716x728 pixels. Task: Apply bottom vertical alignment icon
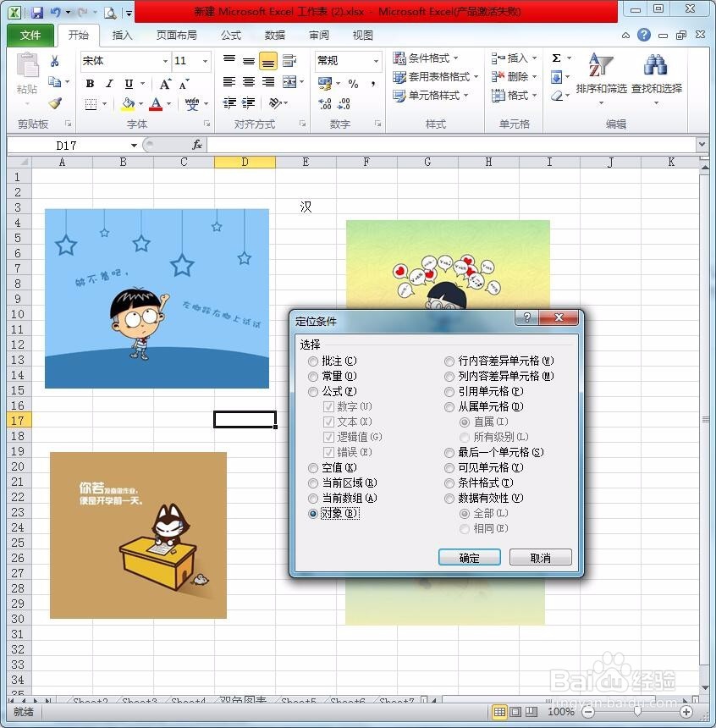(x=268, y=61)
